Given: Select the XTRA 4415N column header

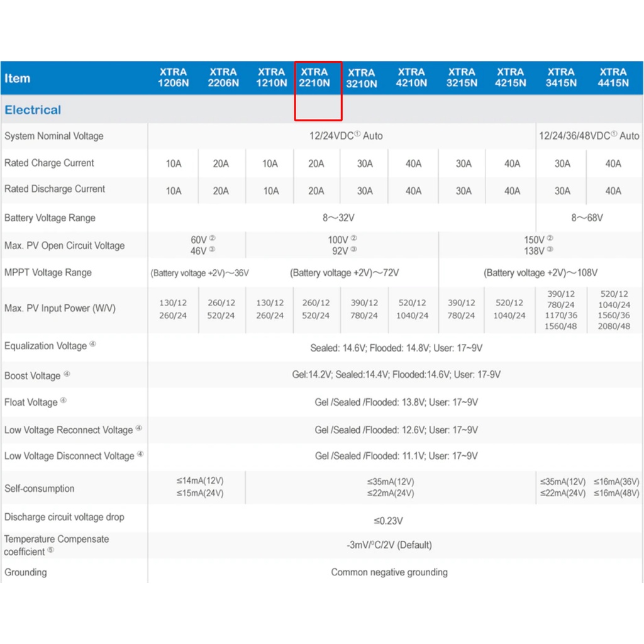Looking at the screenshot, I should point(613,77).
